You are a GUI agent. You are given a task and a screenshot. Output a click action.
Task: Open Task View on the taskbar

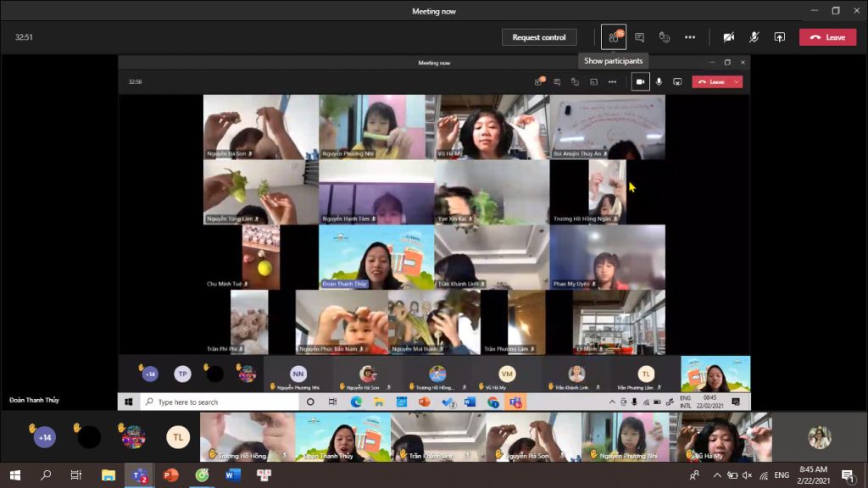click(x=76, y=475)
